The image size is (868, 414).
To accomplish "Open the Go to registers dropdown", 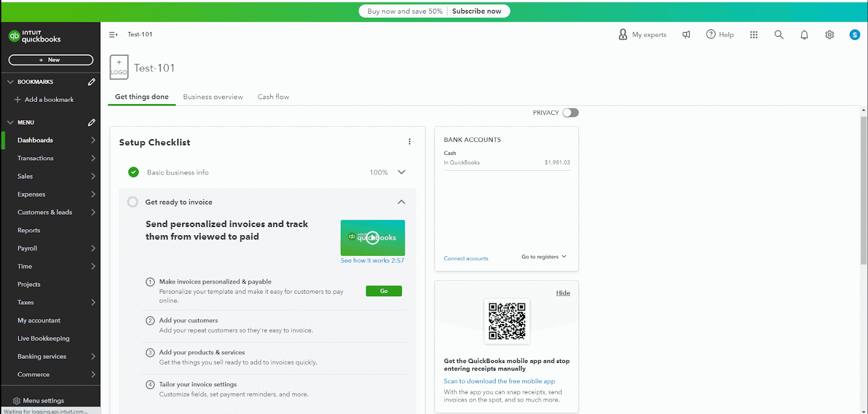I will (544, 257).
